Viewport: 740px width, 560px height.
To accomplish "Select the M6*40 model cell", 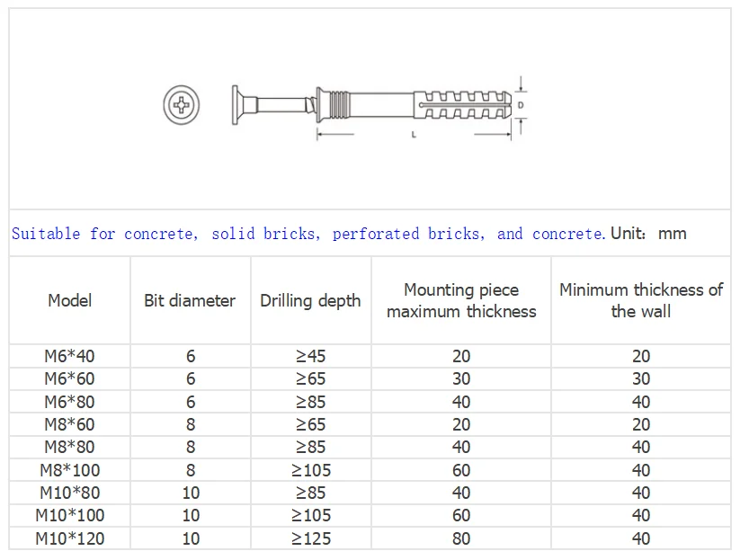I will pos(70,356).
